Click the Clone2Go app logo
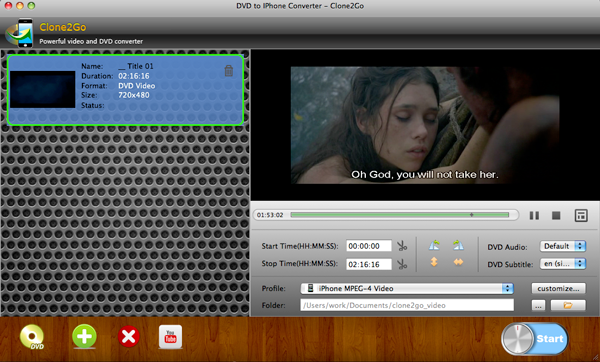Image resolution: width=600 pixels, height=362 pixels. tap(19, 33)
